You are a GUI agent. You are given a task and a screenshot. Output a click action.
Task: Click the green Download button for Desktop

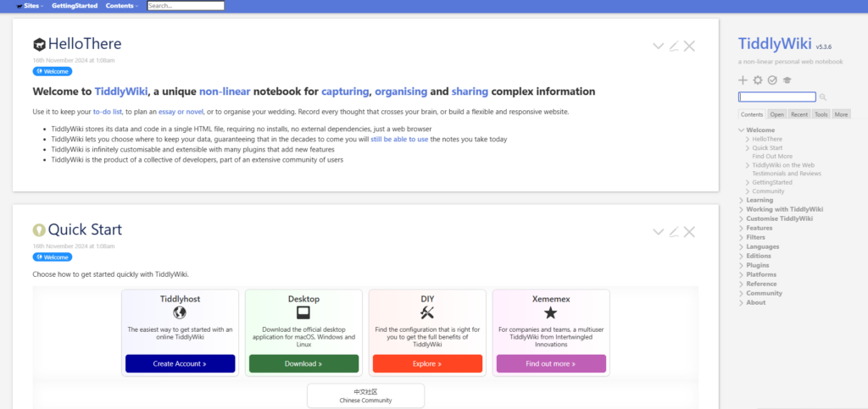[303, 363]
